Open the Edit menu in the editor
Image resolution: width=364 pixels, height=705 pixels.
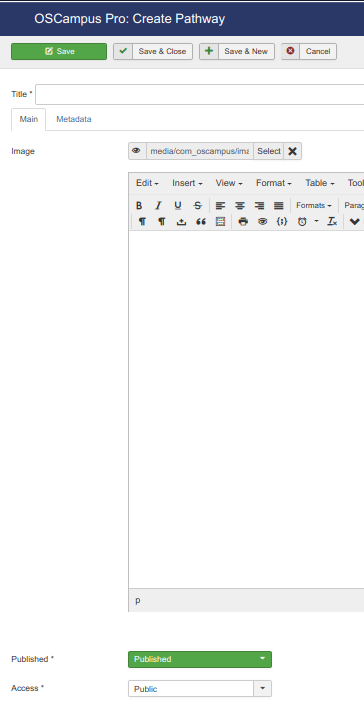(x=147, y=183)
